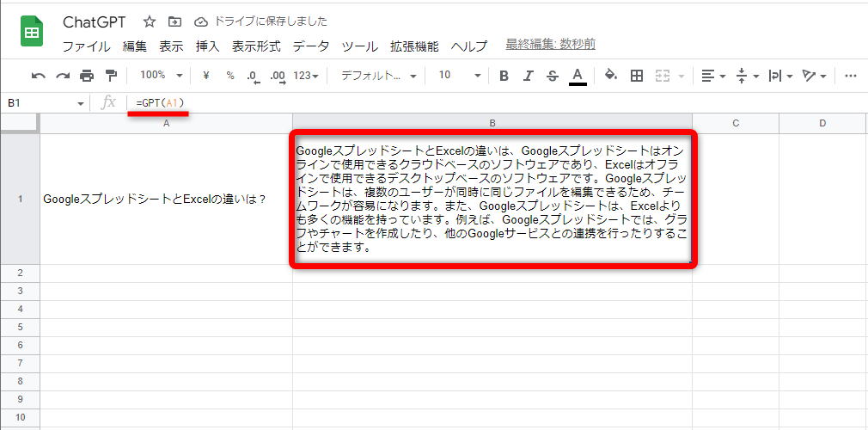This screenshot has height=430, width=868.
Task: Open the デフォルト font dropdown
Action: [x=379, y=76]
